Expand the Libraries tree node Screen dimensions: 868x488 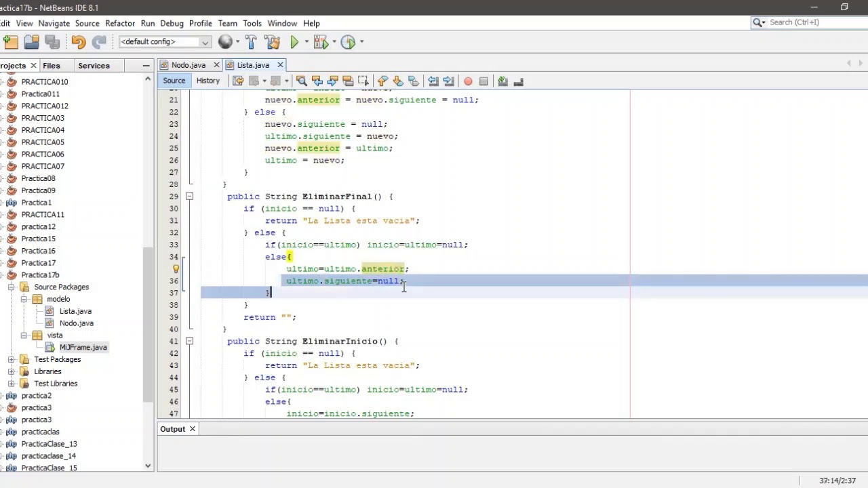click(12, 372)
